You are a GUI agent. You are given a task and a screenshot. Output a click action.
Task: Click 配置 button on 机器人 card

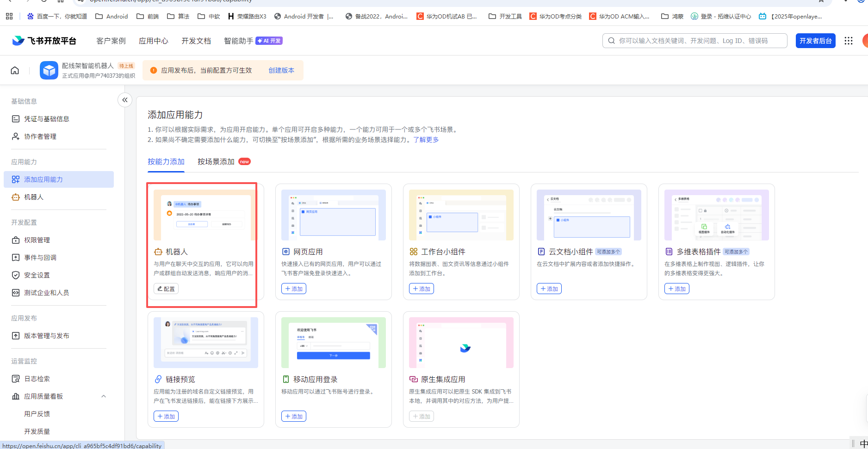pos(166,289)
